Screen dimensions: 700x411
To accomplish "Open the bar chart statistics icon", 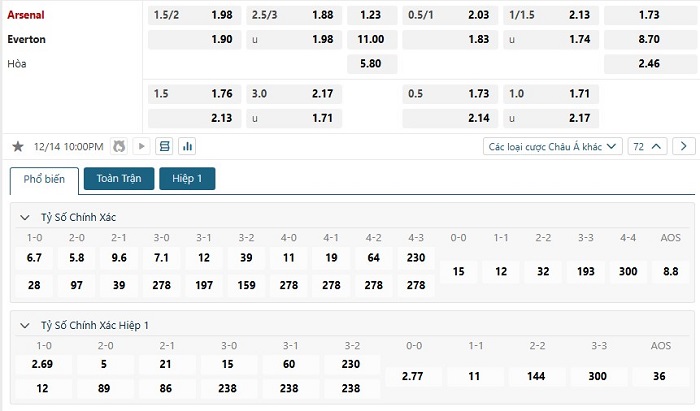I will [x=187, y=146].
